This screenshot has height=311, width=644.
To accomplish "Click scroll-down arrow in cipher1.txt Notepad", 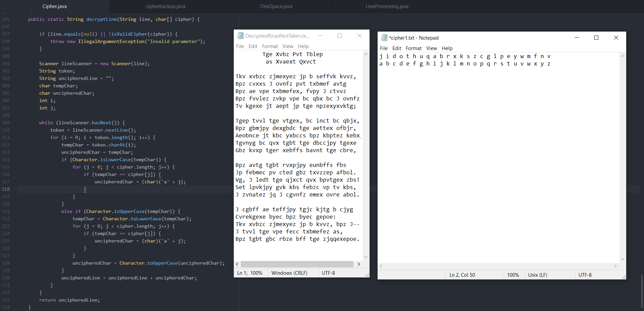I will (x=622, y=259).
